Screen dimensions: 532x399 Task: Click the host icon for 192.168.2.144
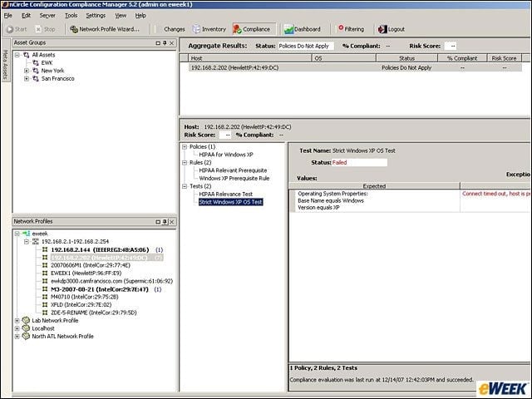pyautogui.click(x=45, y=249)
